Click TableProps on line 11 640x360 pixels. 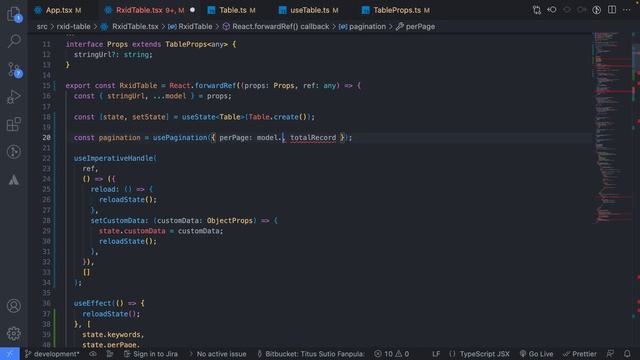pos(186,44)
